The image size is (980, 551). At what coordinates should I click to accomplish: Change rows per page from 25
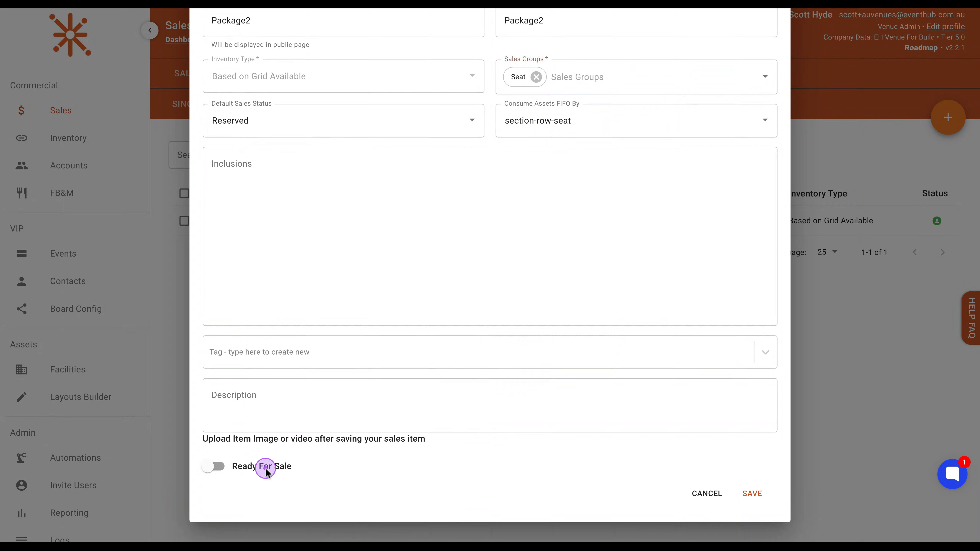827,252
